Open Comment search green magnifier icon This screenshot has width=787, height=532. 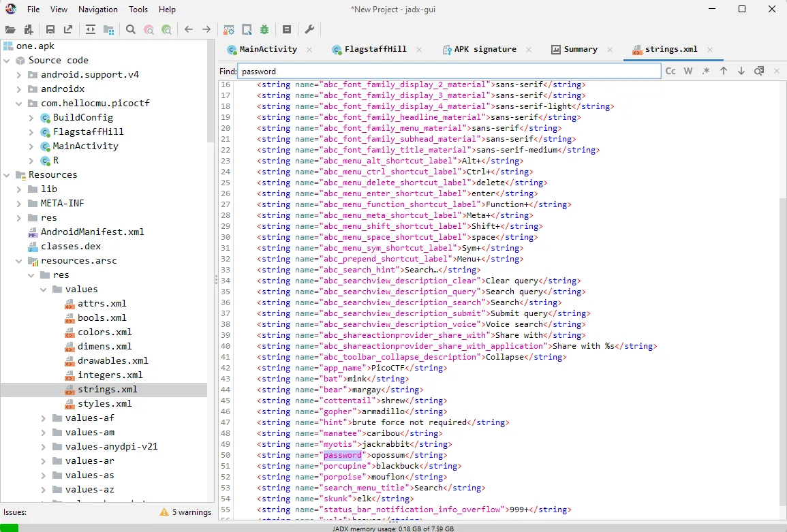click(167, 29)
